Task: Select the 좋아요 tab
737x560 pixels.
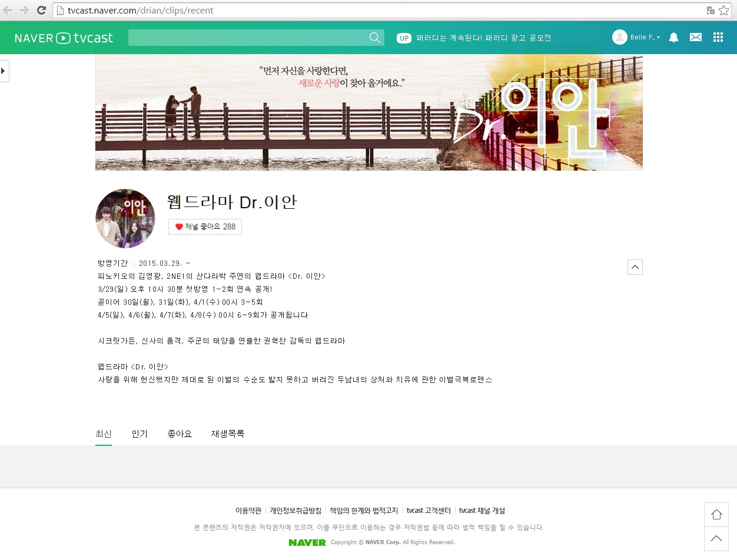Action: coord(180,434)
